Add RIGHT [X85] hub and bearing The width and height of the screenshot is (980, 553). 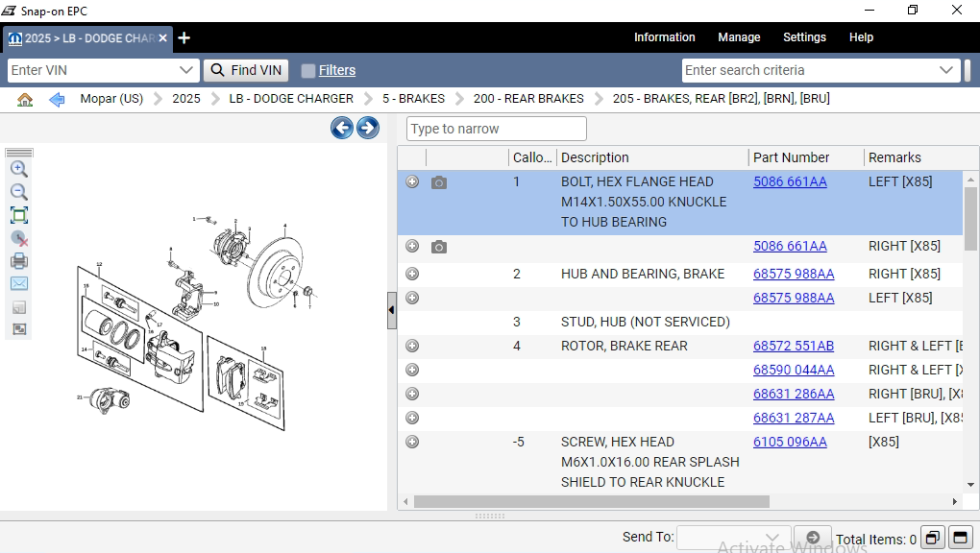[412, 274]
